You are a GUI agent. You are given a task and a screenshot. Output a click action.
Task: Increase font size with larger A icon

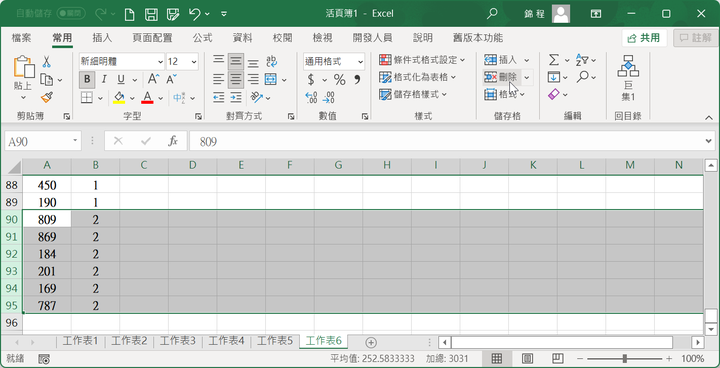click(153, 79)
